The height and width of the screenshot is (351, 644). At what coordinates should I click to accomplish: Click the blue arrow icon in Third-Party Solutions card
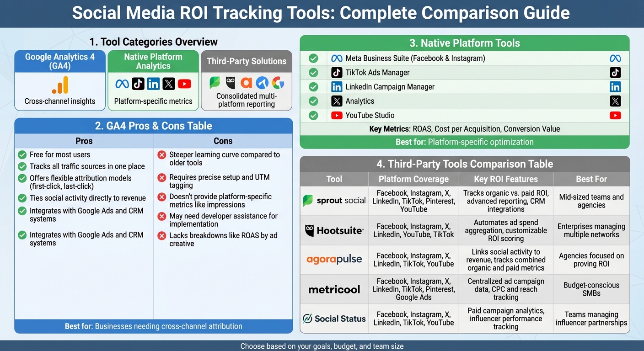[x=262, y=83]
